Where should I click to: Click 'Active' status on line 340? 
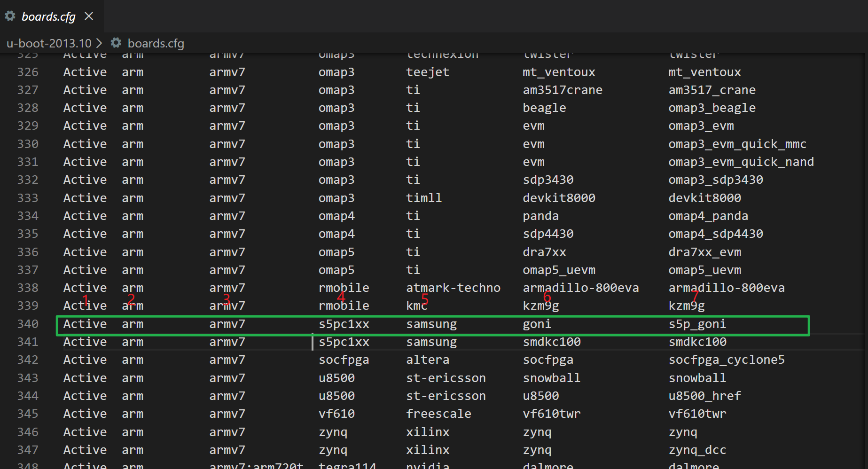(x=85, y=324)
